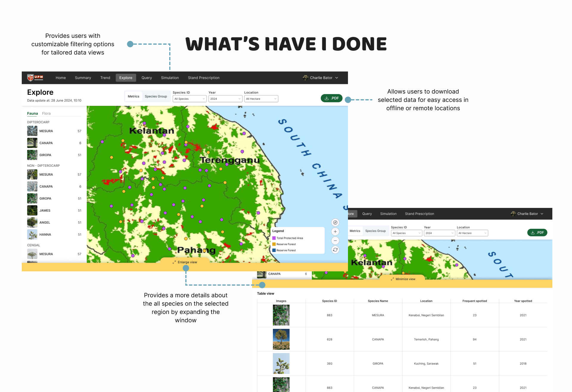Expand All Hectare Location dropdown in left window
Screen dimensions: 572x392
tap(261, 99)
